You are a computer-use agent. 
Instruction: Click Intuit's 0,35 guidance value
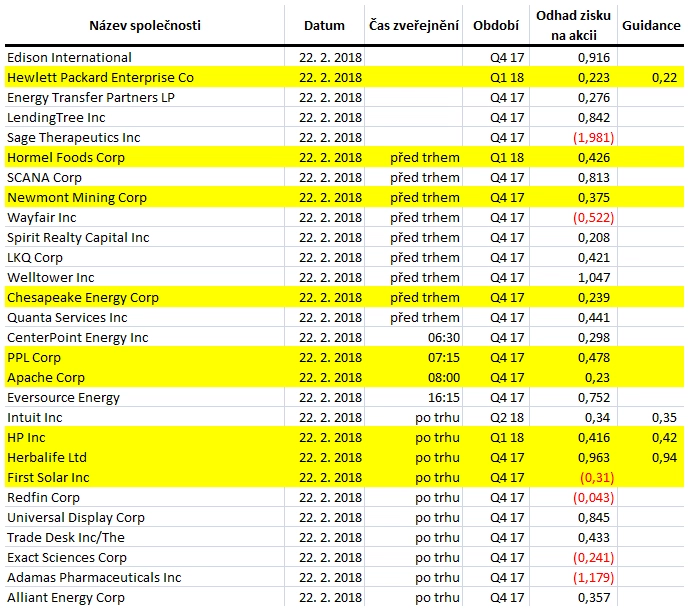664,418
